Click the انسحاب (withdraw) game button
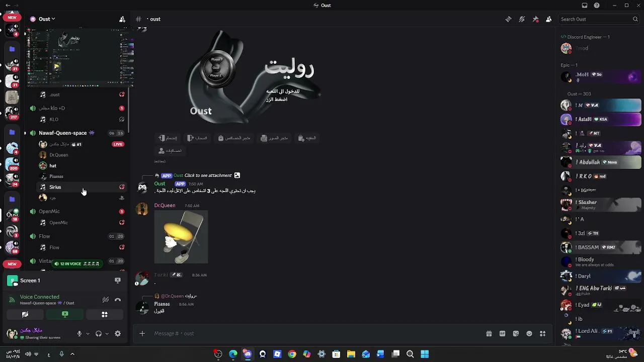The image size is (644, 362). (x=197, y=138)
